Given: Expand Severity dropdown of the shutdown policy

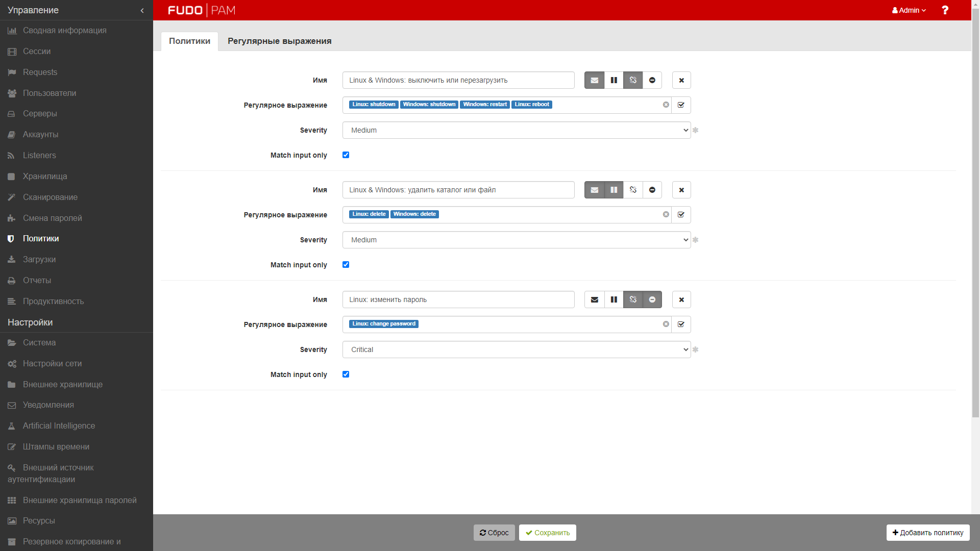Looking at the screenshot, I should point(516,130).
